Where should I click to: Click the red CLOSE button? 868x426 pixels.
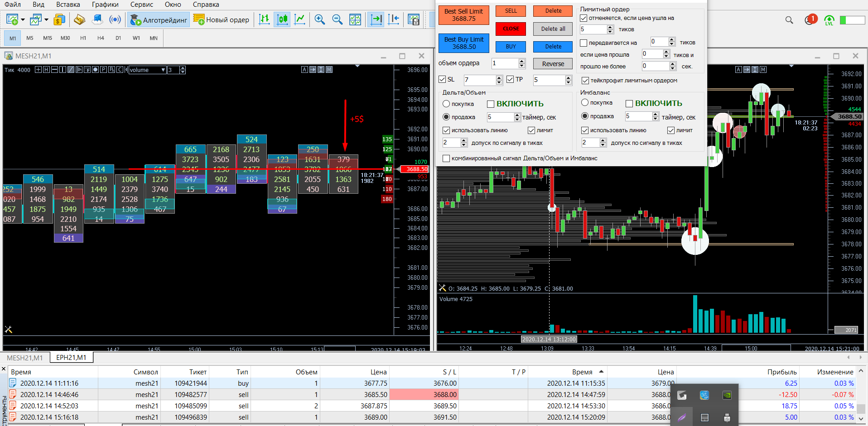(511, 29)
